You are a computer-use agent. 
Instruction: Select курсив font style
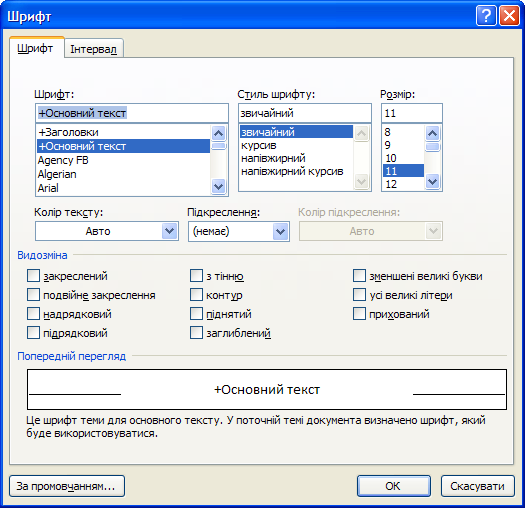point(296,145)
